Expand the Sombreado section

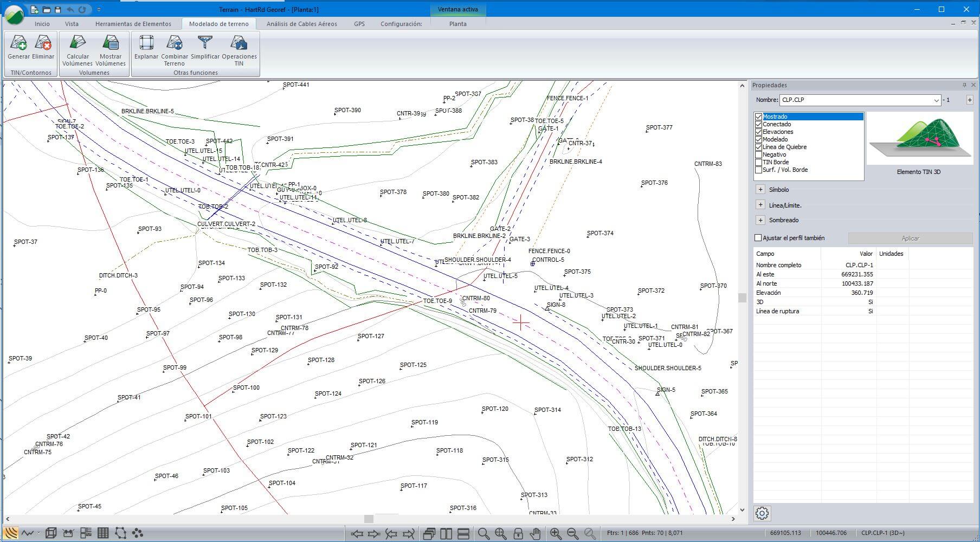tap(760, 220)
